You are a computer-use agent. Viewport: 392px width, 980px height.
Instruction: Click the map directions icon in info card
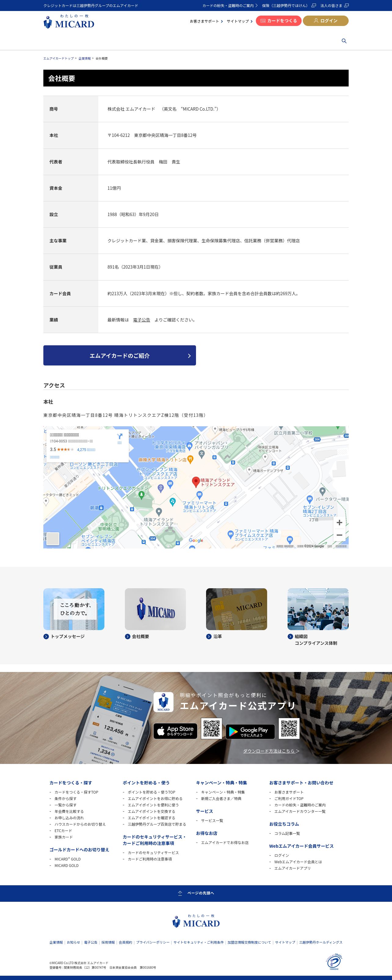pos(119,436)
